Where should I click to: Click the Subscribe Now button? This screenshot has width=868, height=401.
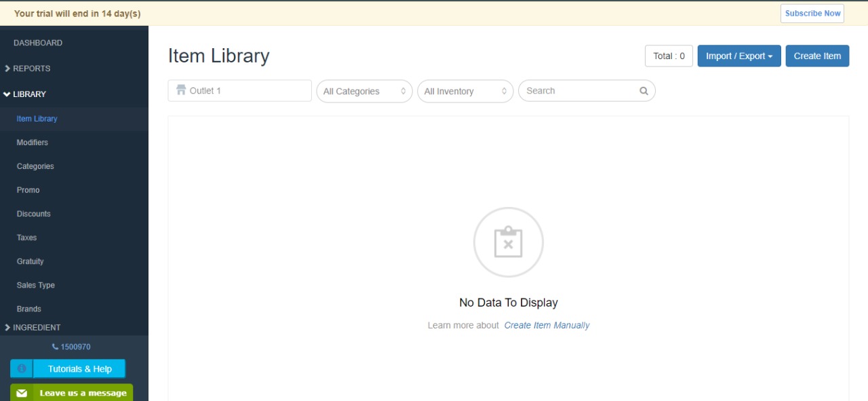812,14
